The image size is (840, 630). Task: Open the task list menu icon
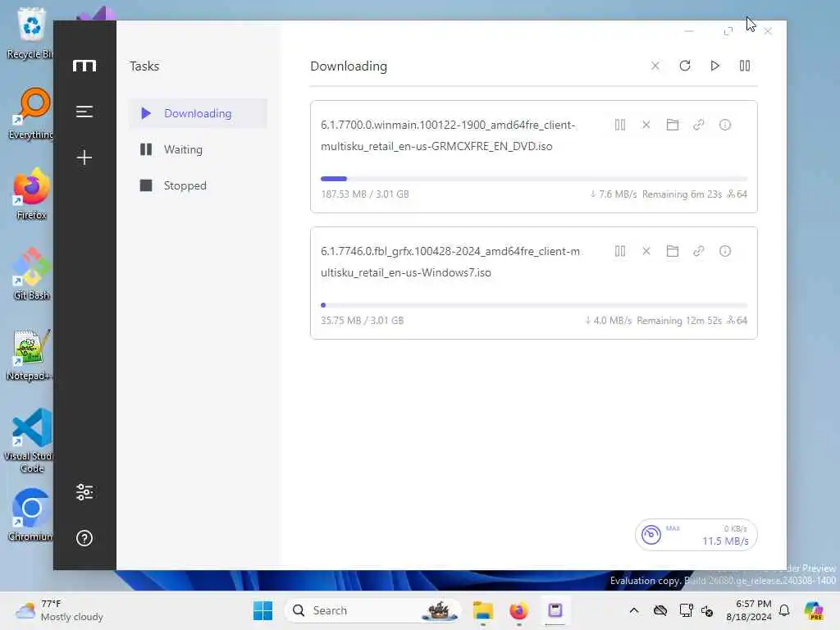[x=84, y=112]
